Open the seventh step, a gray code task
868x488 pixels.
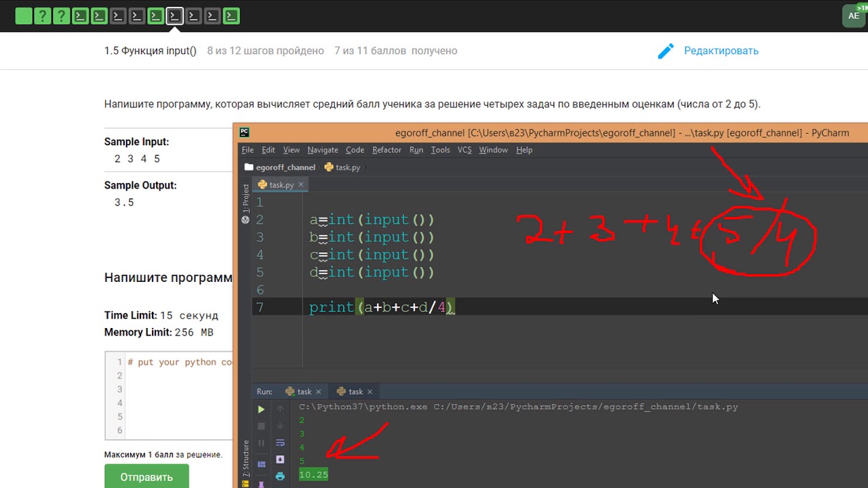pyautogui.click(x=137, y=16)
